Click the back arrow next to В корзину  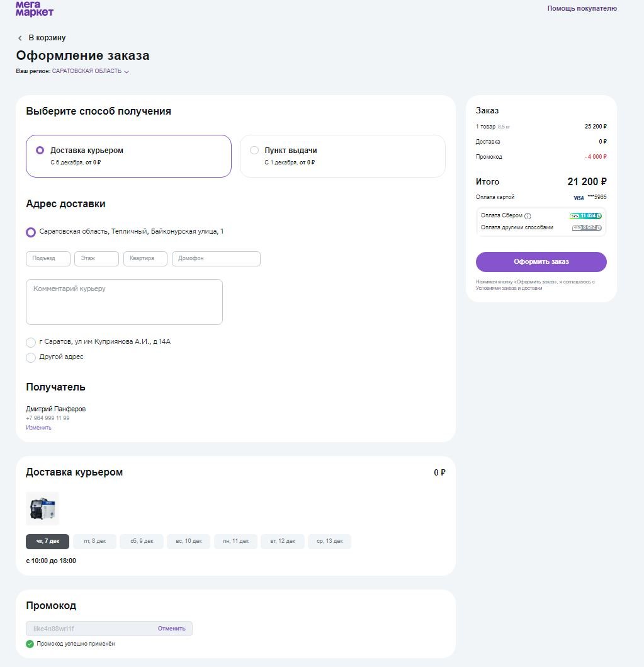click(x=20, y=38)
